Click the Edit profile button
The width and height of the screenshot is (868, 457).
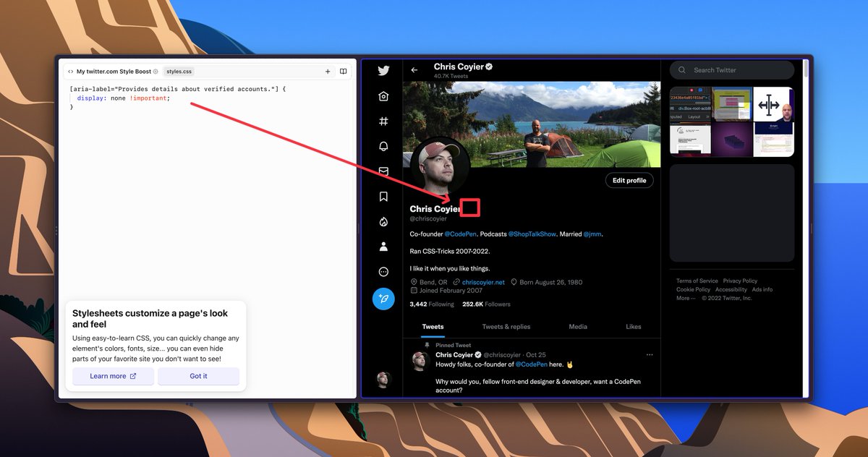629,180
